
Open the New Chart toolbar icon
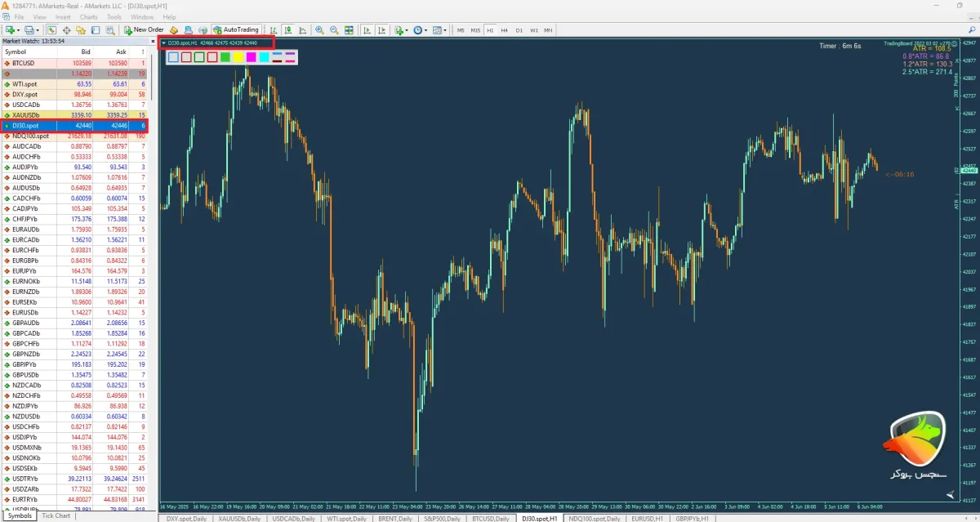10,29
